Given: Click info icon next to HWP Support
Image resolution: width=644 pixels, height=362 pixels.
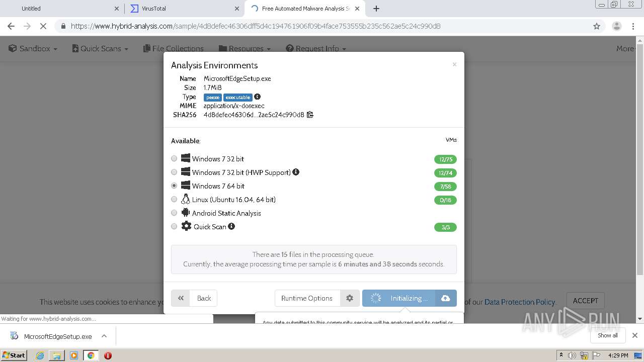Looking at the screenshot, I should tap(296, 172).
